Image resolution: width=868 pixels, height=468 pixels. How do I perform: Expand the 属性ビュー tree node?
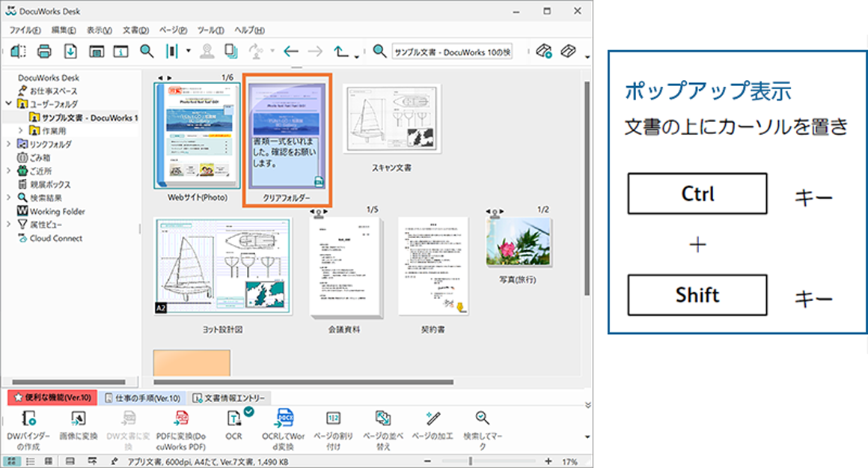click(9, 225)
